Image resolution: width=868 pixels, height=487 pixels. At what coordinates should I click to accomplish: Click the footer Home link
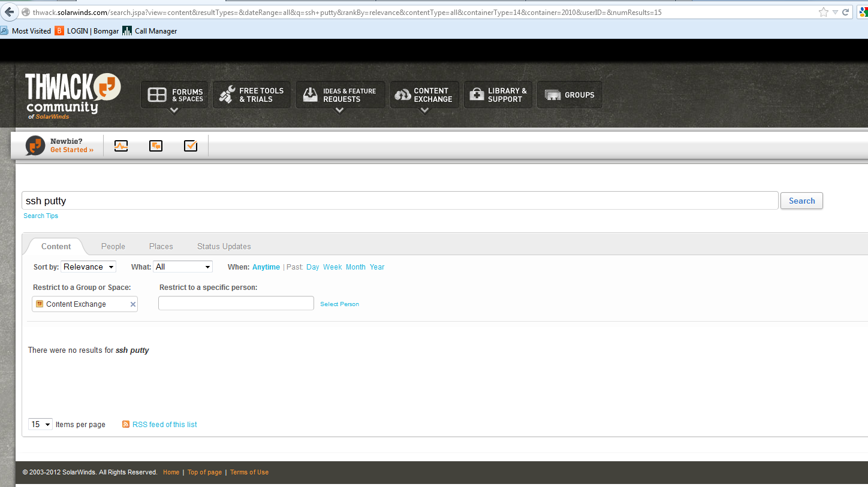(171, 472)
